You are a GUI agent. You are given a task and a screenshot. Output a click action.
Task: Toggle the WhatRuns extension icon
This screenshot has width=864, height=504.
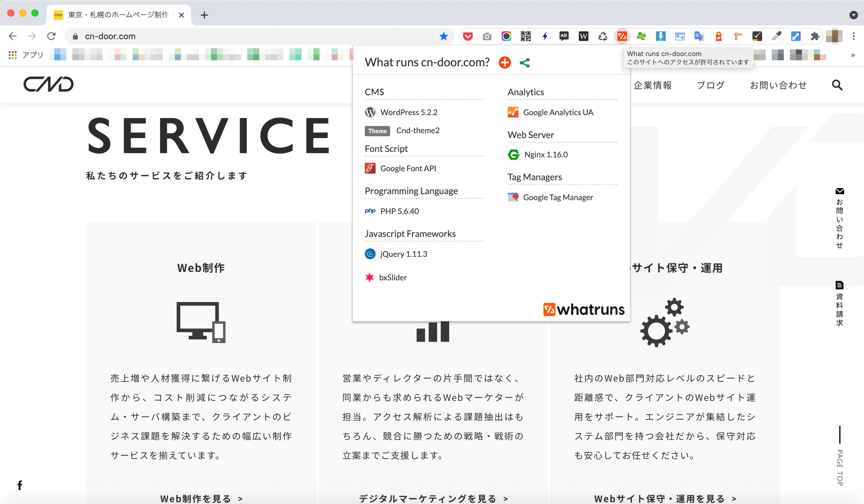(x=622, y=36)
